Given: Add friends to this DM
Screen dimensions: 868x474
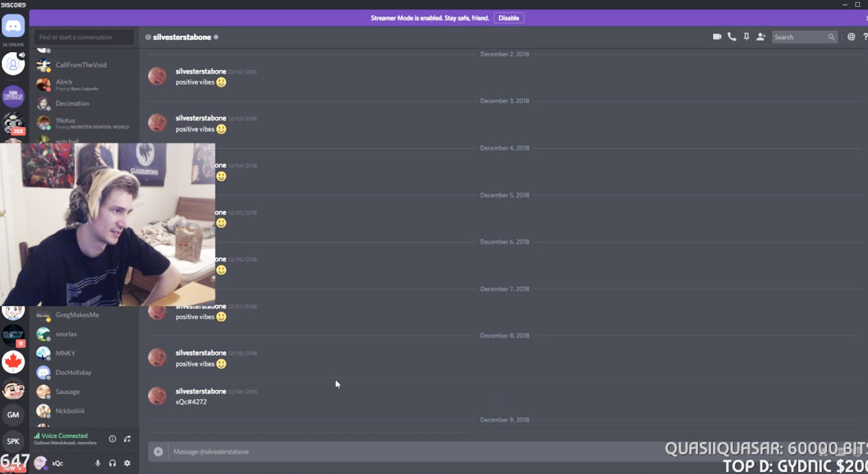Looking at the screenshot, I should [761, 37].
